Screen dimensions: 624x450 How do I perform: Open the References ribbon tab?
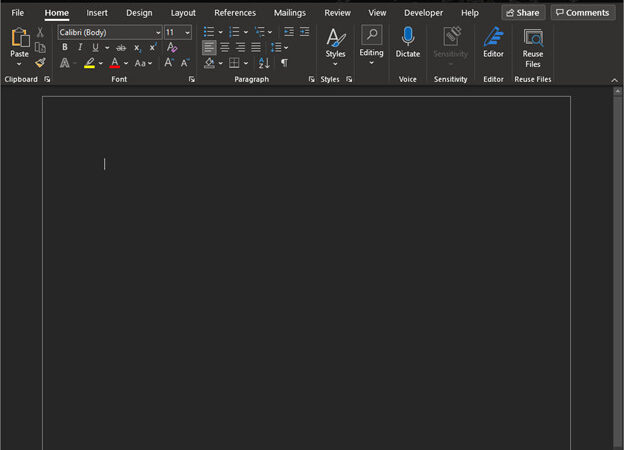[235, 13]
